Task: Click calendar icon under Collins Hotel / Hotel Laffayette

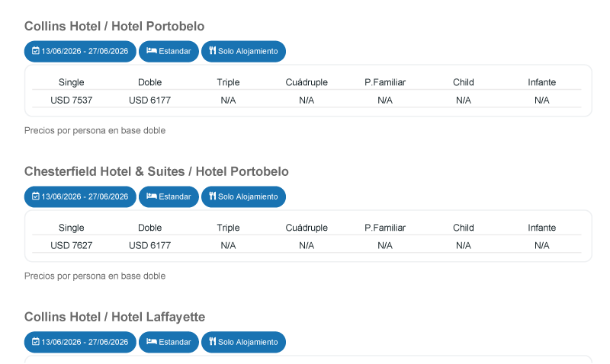Action: point(36,342)
